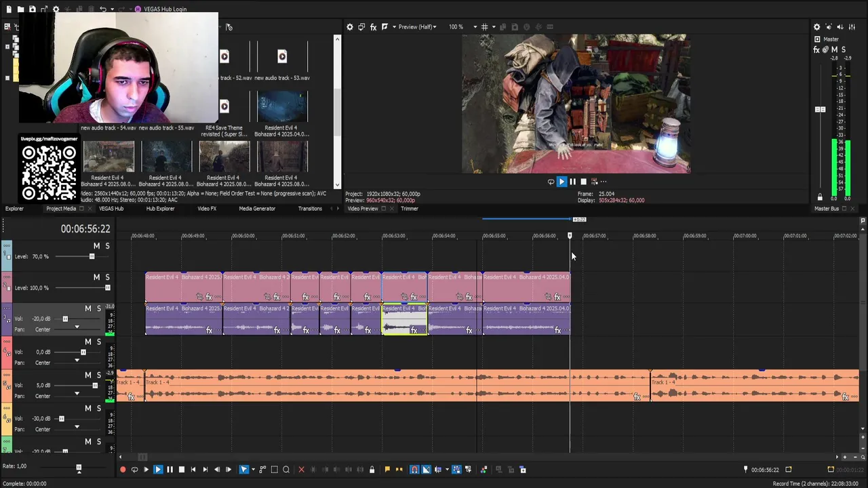
Task: Open Video Preview properties gear icon
Action: coord(350,27)
